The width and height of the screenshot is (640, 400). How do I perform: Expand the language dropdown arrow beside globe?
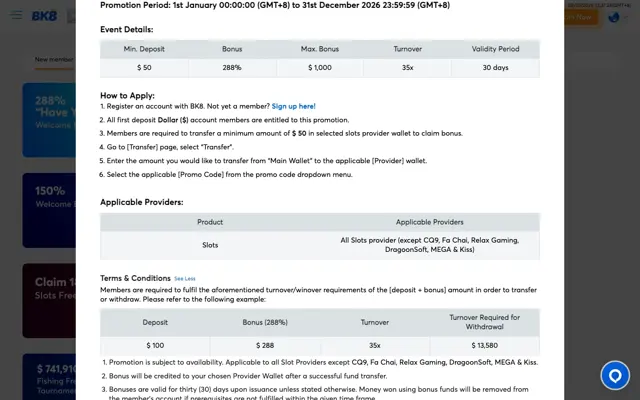626,18
